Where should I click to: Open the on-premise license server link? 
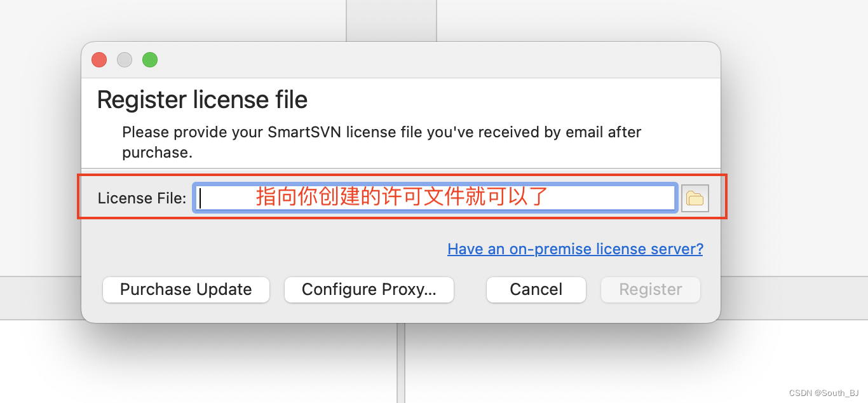point(575,249)
